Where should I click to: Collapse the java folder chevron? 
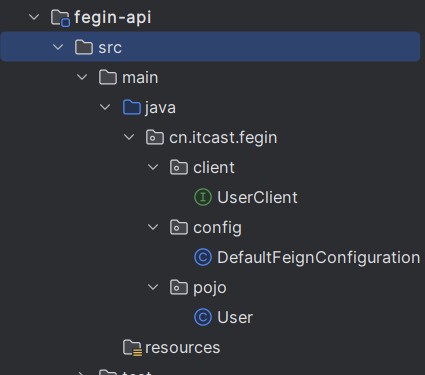(105, 107)
